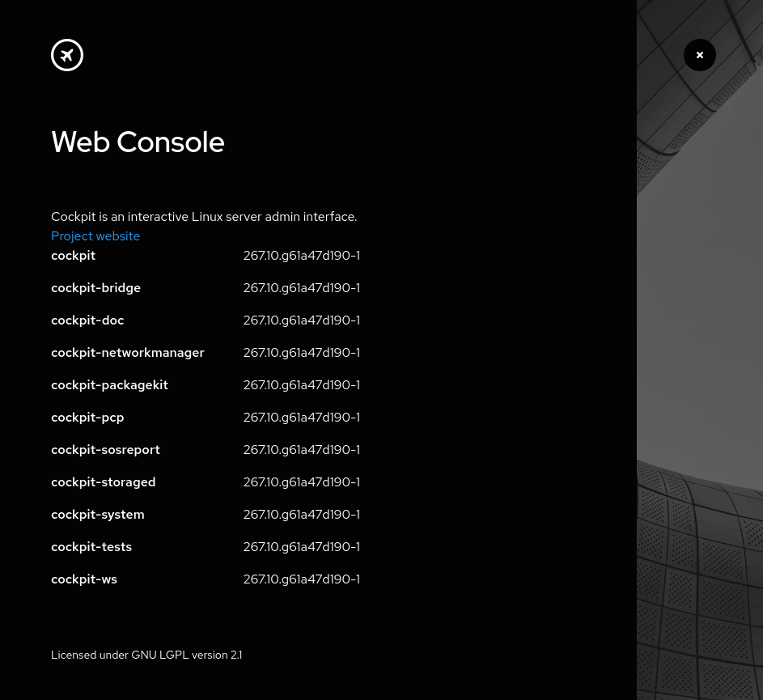Select the "Licensed under GNU LGPL version 2.1" text

pos(146,655)
